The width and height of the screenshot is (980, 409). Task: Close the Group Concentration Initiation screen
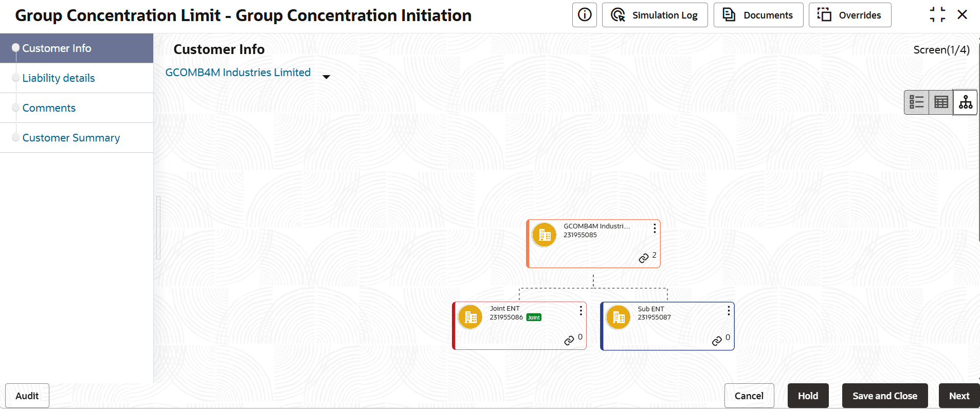[x=963, y=15]
